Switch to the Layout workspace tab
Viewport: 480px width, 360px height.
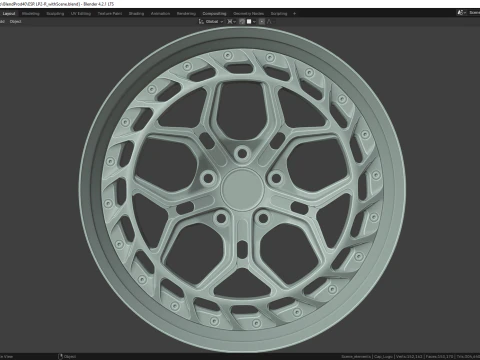(x=9, y=14)
